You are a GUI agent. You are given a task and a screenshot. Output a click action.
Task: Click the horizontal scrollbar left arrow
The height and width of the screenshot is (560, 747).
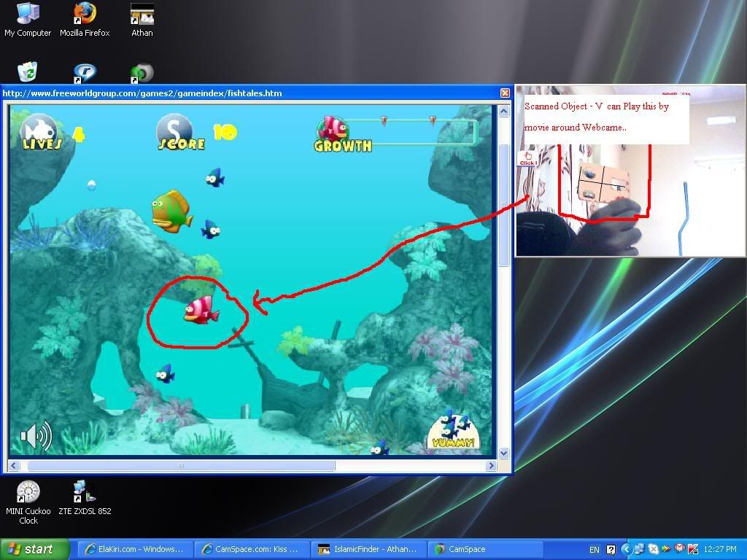point(14,466)
